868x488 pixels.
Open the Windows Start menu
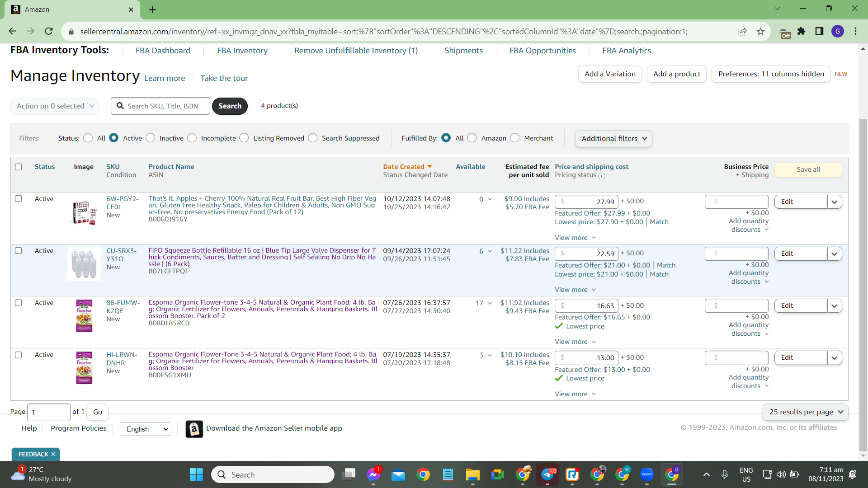[196, 474]
